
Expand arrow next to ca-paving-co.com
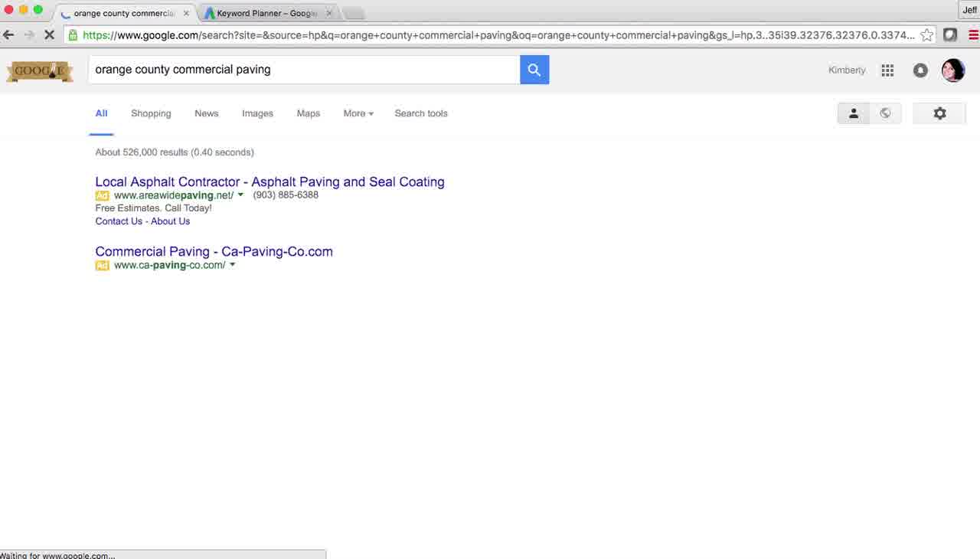tap(232, 265)
